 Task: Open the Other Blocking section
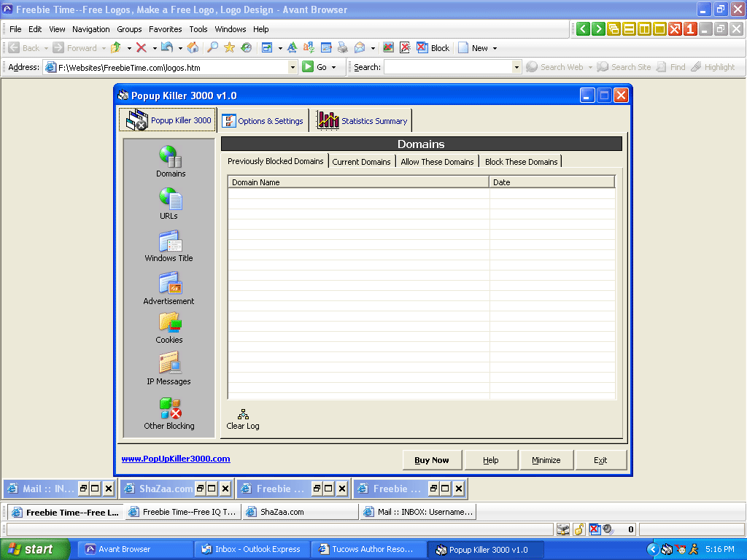[169, 413]
